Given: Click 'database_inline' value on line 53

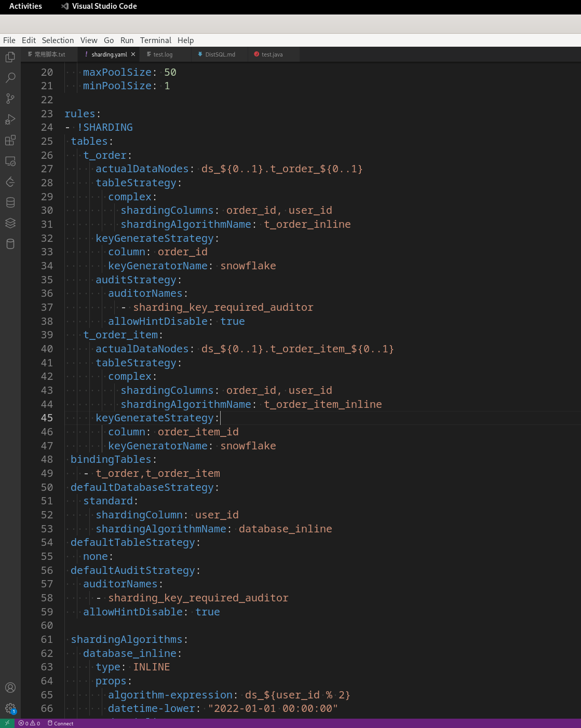Looking at the screenshot, I should [286, 529].
